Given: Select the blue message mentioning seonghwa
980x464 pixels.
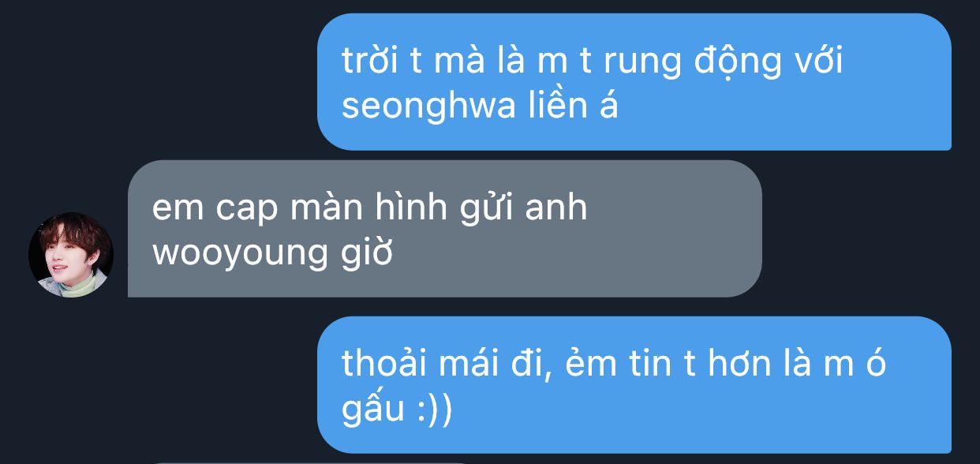Looking at the screenshot, I should [634, 82].
